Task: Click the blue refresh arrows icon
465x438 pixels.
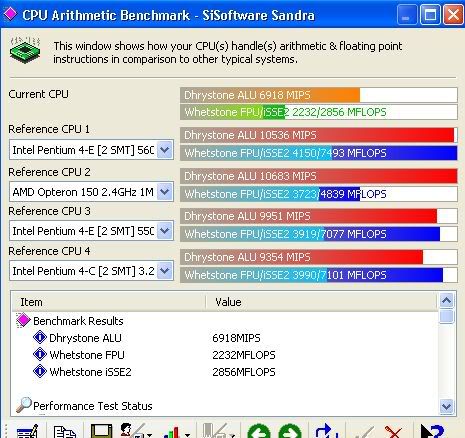Action: point(327,431)
